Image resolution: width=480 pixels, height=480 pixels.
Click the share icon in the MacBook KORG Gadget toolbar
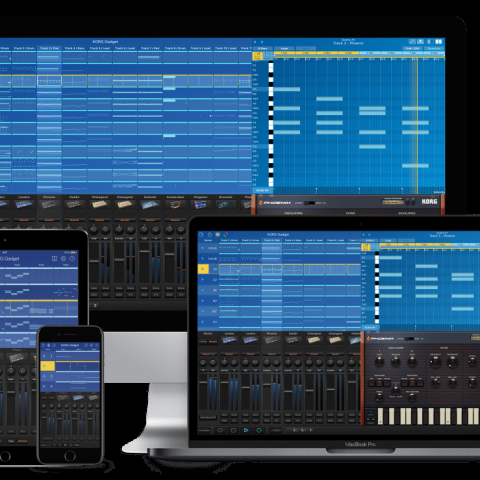[x=210, y=235]
